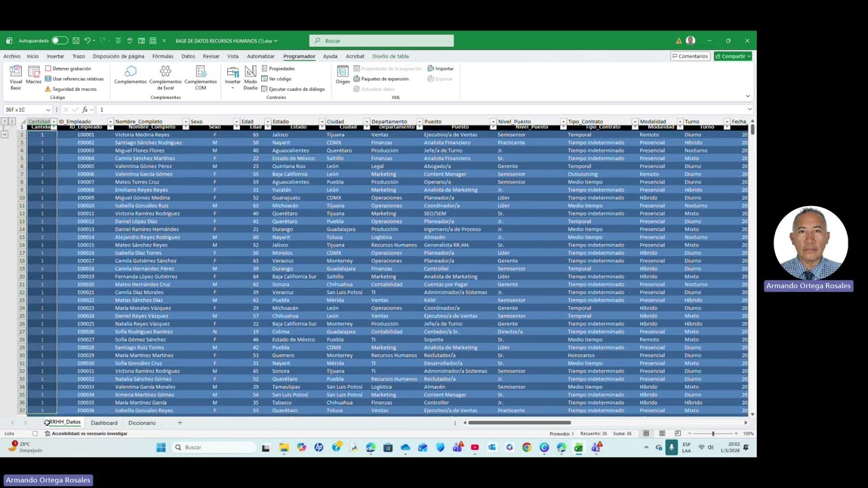Open the Windows Start menu
The height and width of the screenshot is (488, 868).
click(161, 447)
